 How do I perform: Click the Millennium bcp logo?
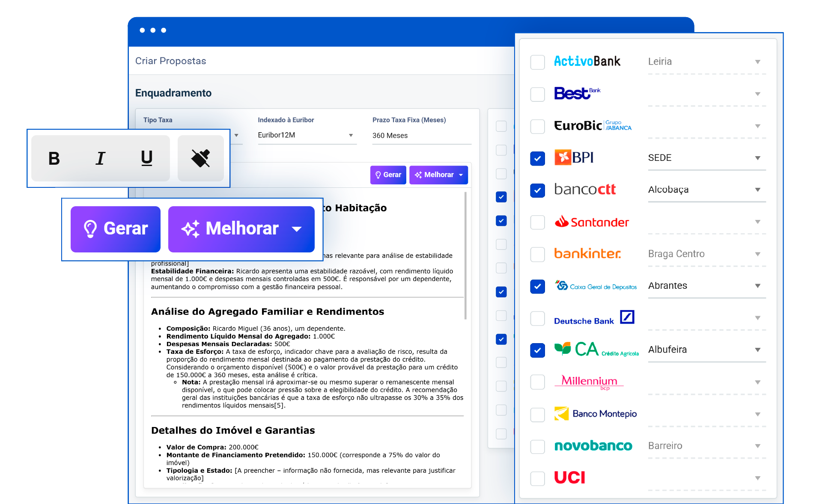(x=589, y=382)
